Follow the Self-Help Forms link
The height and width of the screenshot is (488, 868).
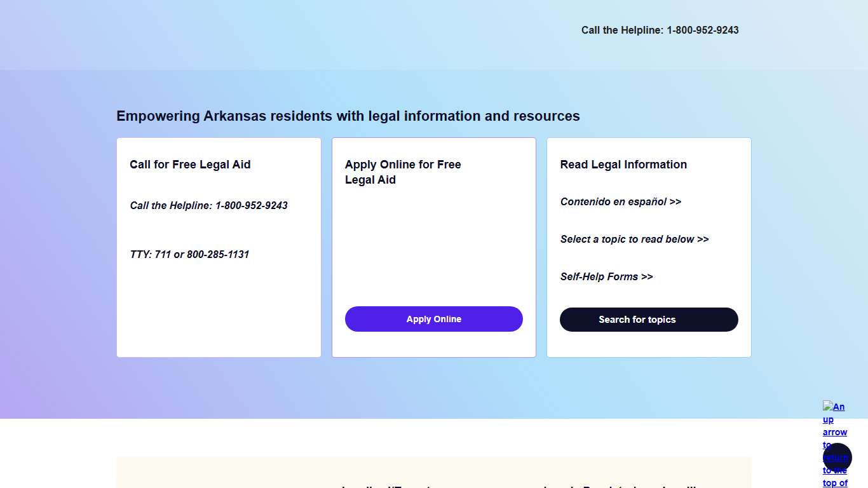(606, 276)
